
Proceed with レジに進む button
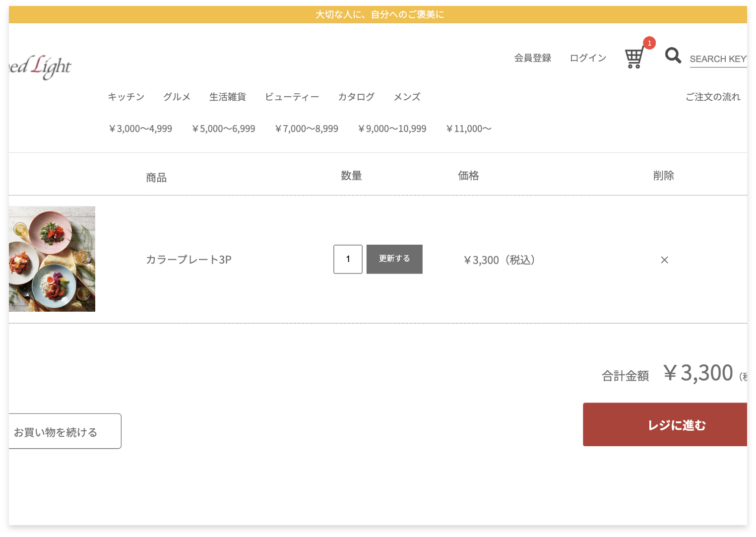(x=665, y=424)
